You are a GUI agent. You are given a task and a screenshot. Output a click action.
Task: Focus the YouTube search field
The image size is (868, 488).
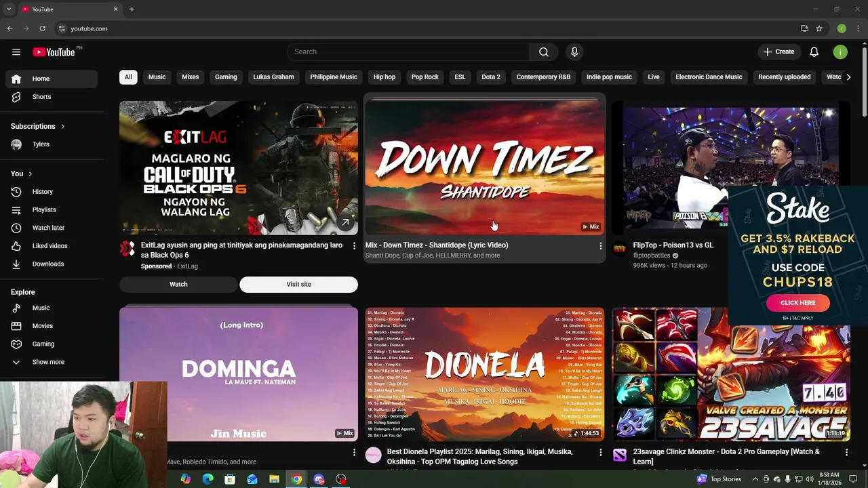(408, 52)
